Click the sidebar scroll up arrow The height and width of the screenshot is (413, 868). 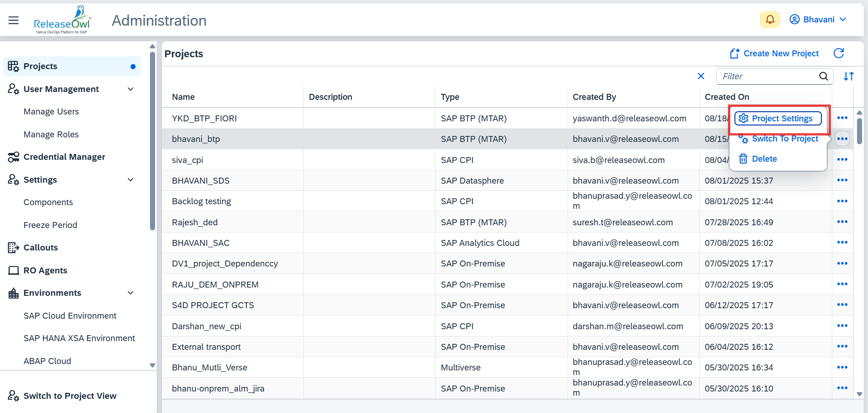(x=152, y=46)
